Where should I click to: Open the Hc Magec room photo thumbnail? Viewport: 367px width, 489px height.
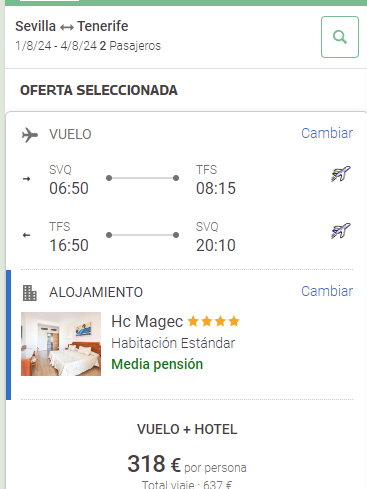point(61,344)
